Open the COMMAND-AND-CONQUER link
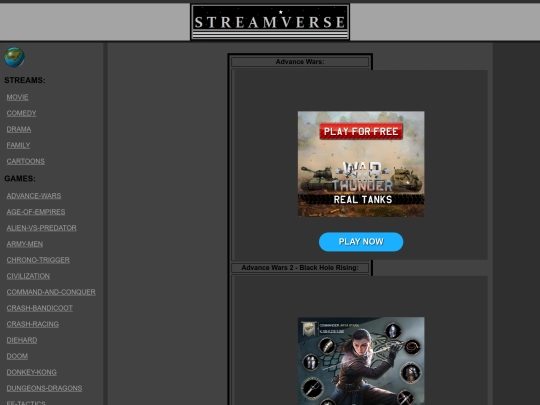This screenshot has height=405, width=540. pos(51,292)
